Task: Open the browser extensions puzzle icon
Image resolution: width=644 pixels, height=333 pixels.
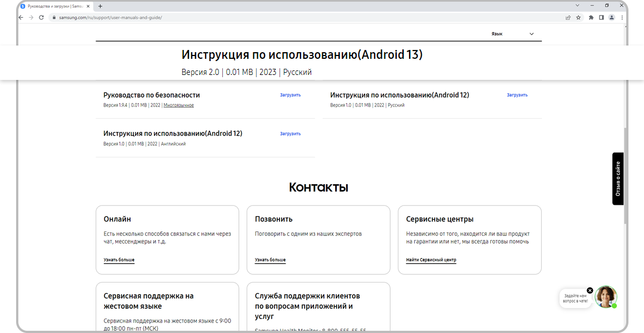Action: (591, 17)
